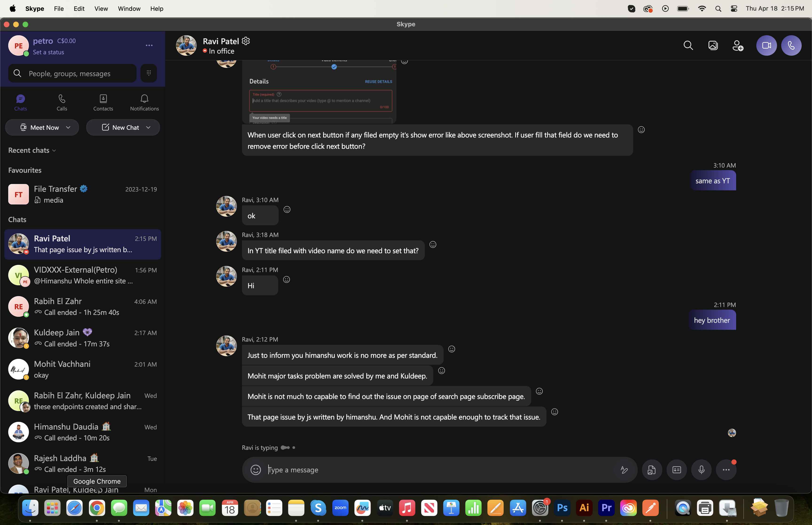React to 'Just to inform you' message

point(452,349)
